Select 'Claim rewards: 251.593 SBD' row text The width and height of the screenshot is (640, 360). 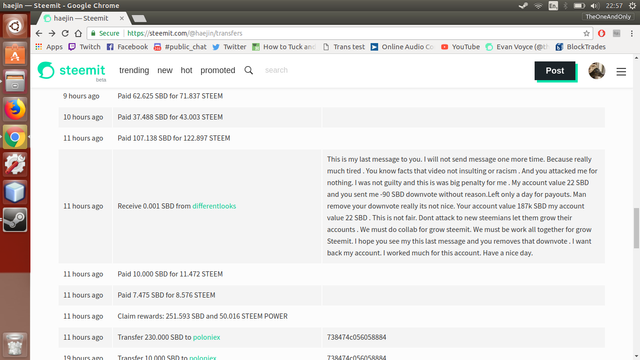pyautogui.click(x=202, y=316)
